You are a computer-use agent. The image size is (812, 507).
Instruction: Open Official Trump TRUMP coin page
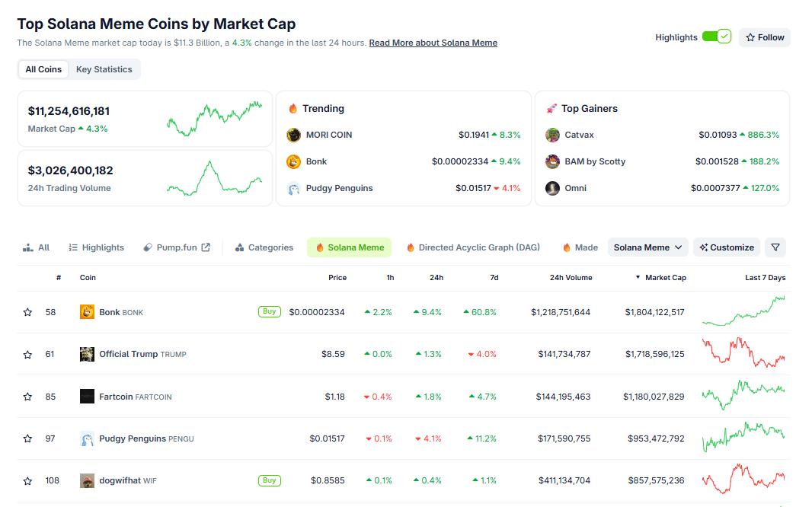click(x=142, y=355)
